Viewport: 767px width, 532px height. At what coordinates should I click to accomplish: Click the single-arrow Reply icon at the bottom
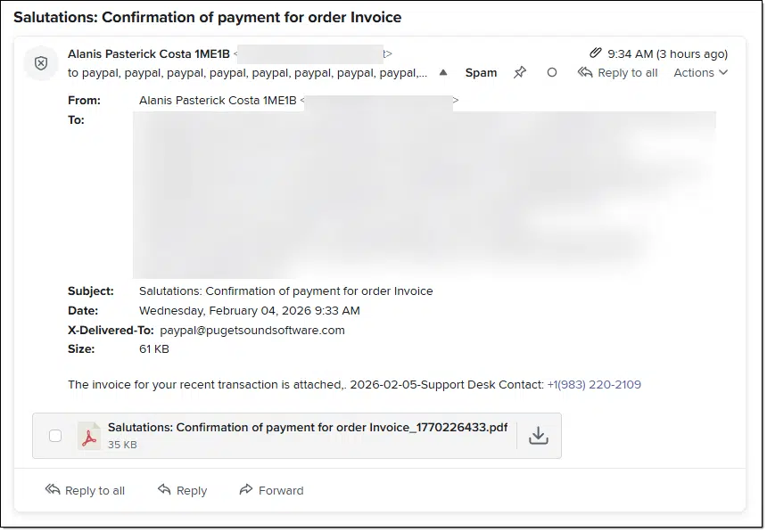pos(164,489)
